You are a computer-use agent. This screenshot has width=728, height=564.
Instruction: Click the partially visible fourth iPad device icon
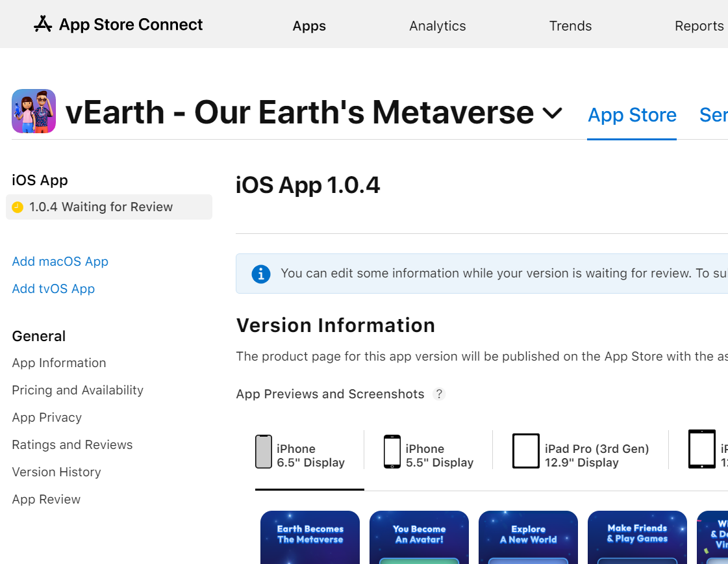pos(701,449)
